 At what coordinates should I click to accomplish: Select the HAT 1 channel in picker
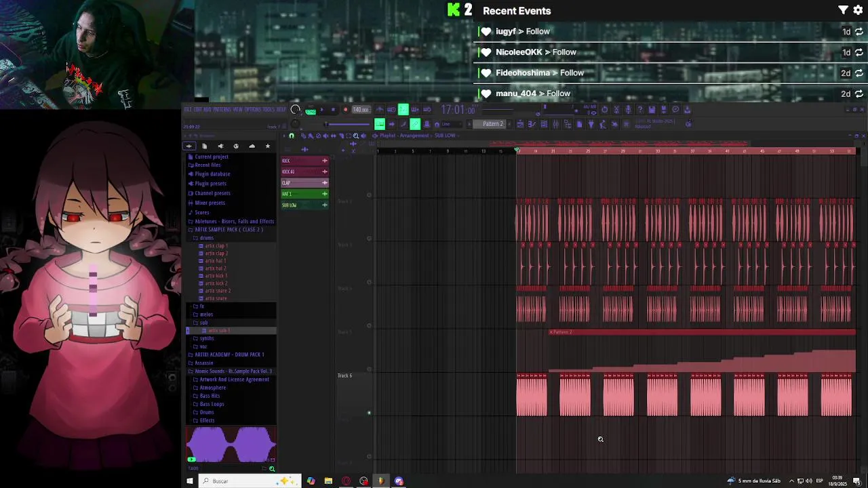click(304, 194)
